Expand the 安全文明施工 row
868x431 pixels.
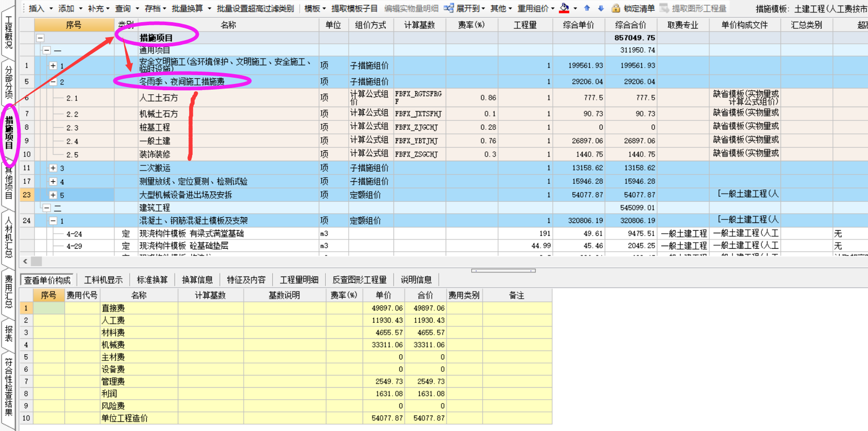tap(53, 66)
